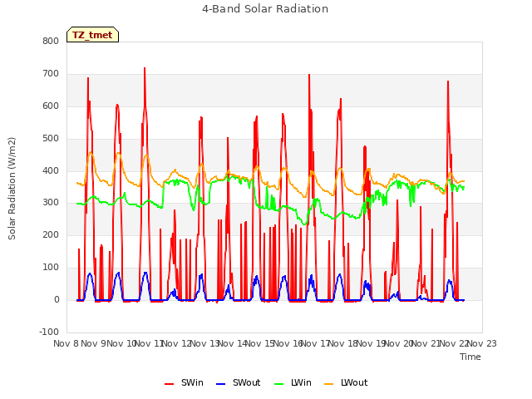Click the 100 y-axis label

pos(51,268)
